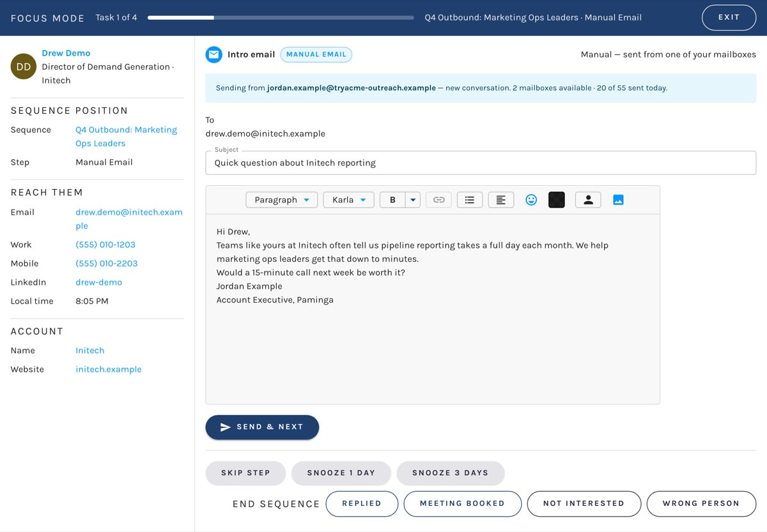Insert a hyperlink using the link icon
This screenshot has width=767, height=532.
pos(439,200)
